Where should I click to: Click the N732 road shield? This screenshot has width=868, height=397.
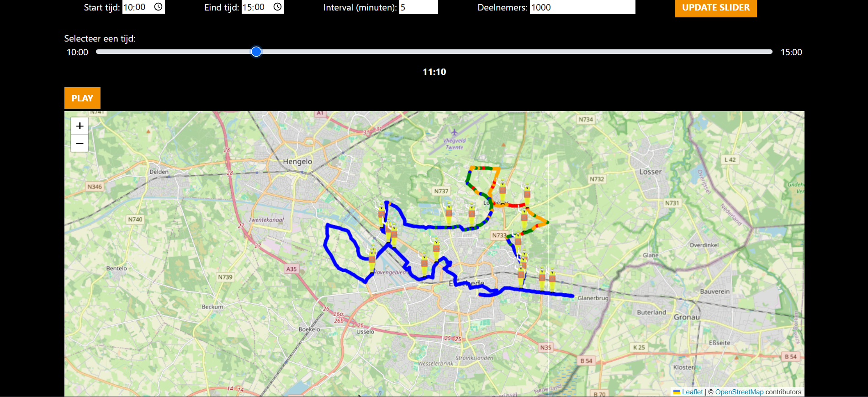(x=597, y=179)
